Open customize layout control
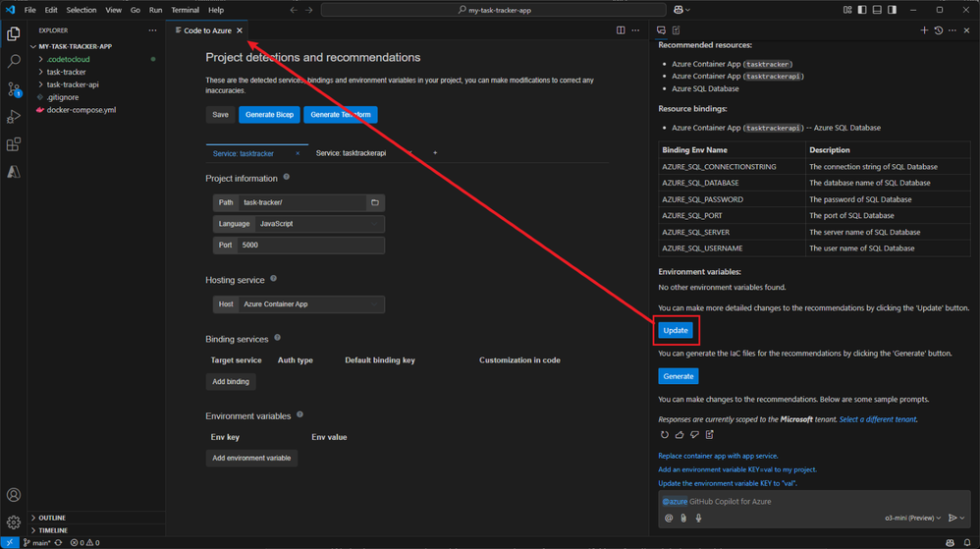 pos(847,10)
